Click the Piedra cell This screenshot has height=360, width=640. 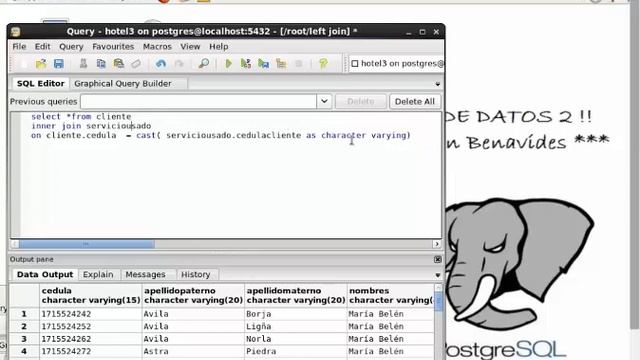[296, 351]
